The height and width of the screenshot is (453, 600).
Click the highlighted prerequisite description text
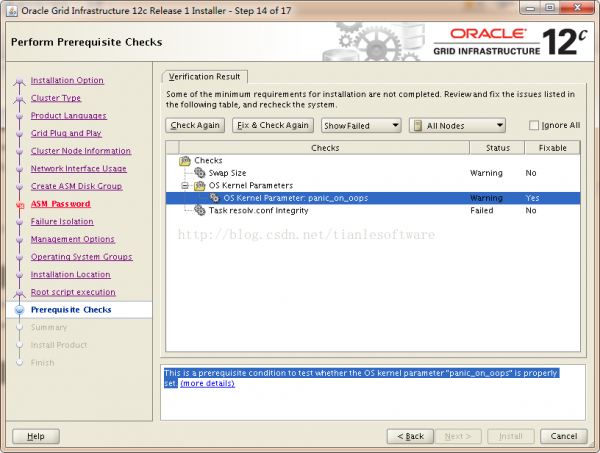(x=361, y=378)
